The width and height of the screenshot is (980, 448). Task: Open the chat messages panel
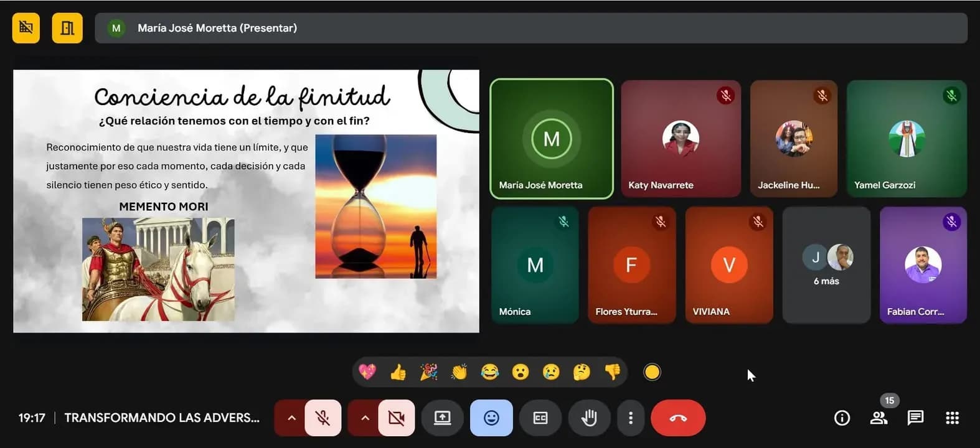click(915, 418)
